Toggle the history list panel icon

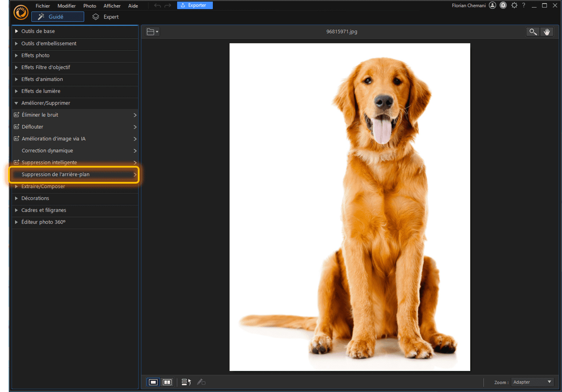(186, 382)
